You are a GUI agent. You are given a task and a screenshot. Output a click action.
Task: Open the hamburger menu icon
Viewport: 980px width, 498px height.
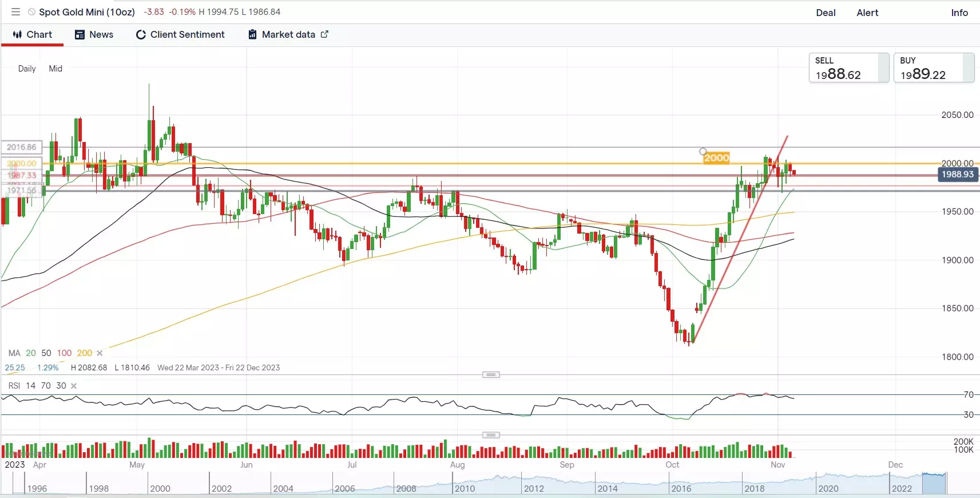point(15,12)
